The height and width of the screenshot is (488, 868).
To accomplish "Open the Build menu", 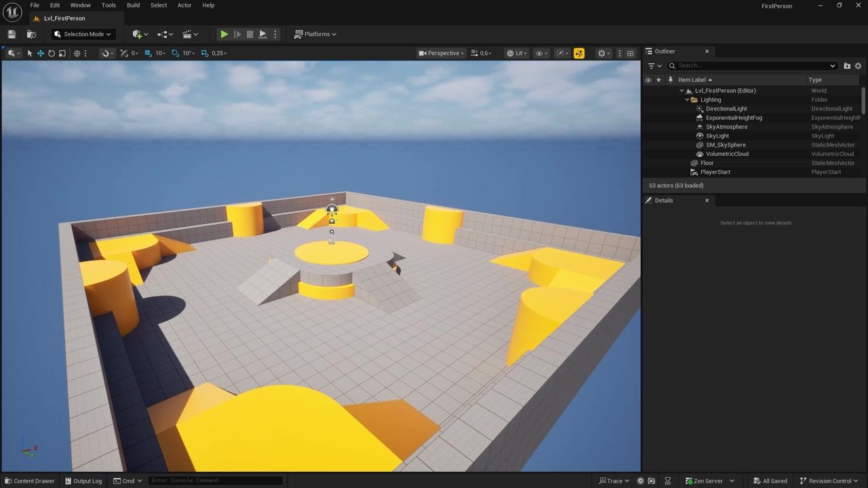I will click(x=133, y=5).
